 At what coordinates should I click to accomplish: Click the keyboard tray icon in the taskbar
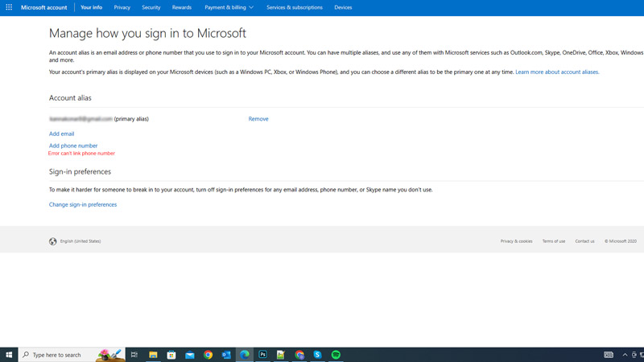pos(609,355)
